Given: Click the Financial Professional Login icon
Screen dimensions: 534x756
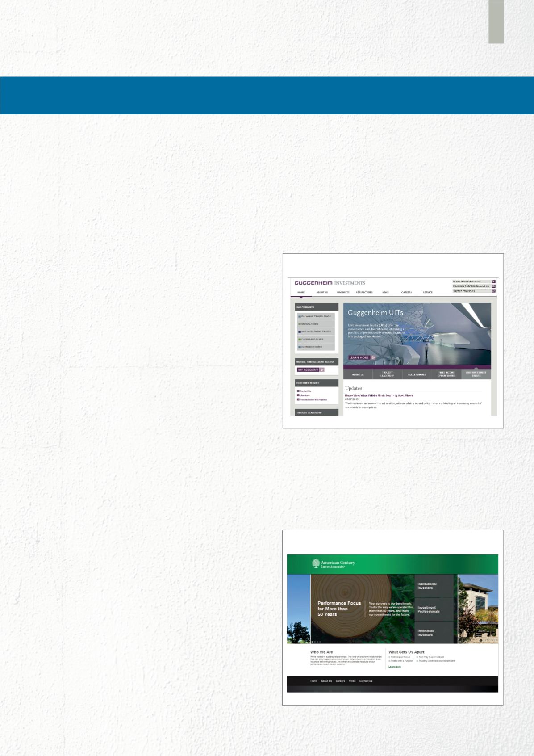Looking at the screenshot, I should pos(493,286).
